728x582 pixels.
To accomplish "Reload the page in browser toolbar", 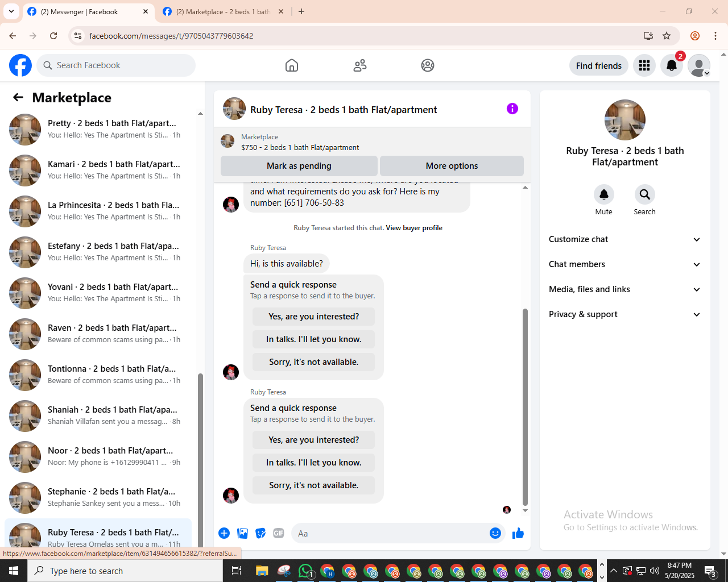I will (53, 36).
